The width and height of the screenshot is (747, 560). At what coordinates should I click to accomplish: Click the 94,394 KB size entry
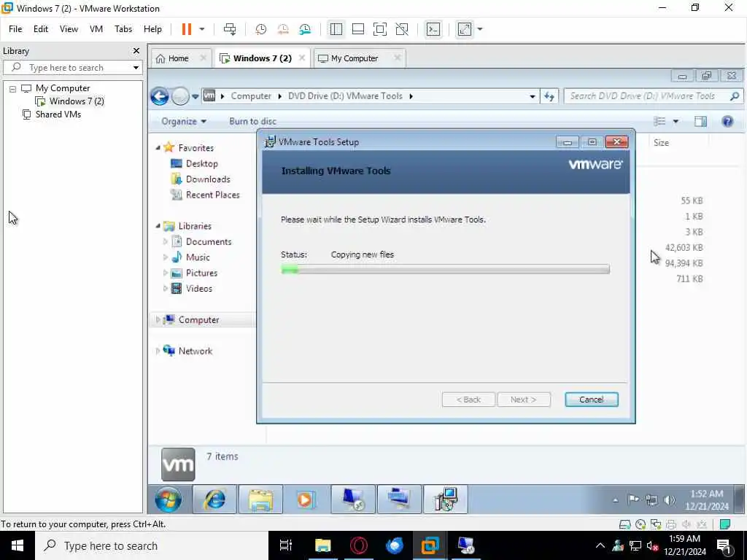pyautogui.click(x=684, y=263)
